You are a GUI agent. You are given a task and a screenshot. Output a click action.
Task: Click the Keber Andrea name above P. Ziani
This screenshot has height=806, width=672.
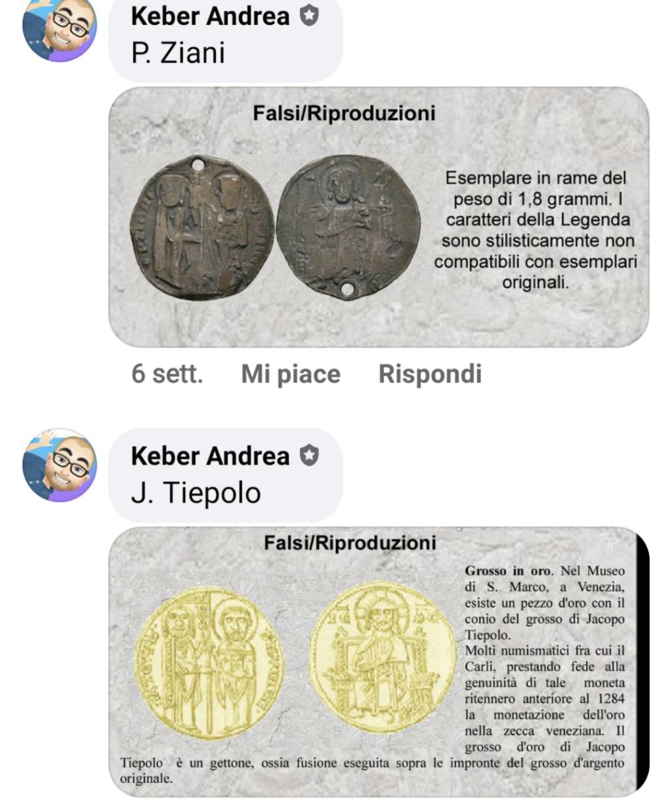point(210,16)
